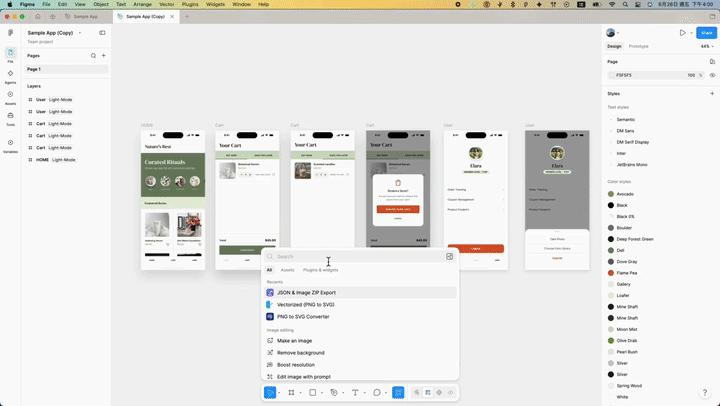Click the page opacity 100 field
720x406 pixels.
691,75
